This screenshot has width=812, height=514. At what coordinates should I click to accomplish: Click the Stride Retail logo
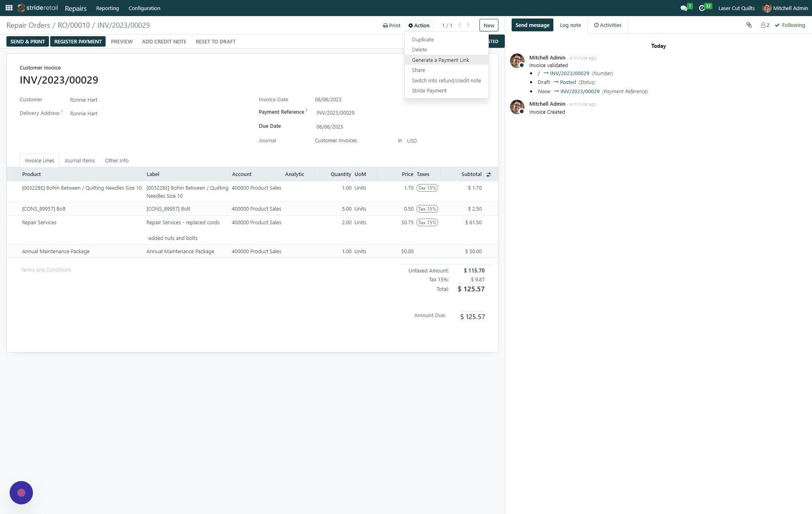38,8
